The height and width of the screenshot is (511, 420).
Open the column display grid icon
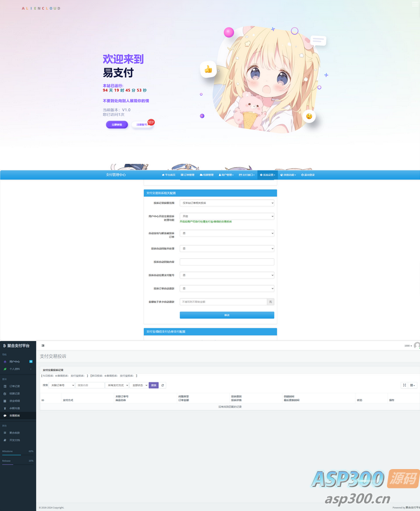click(413, 385)
